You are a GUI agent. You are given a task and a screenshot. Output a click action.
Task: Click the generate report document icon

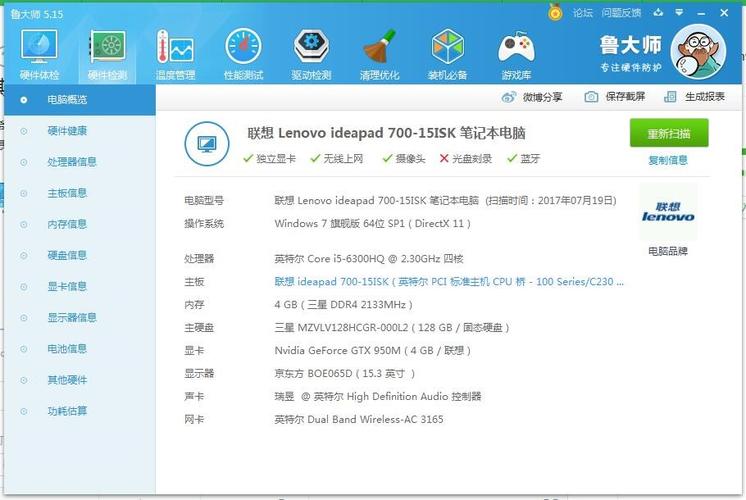[670, 97]
